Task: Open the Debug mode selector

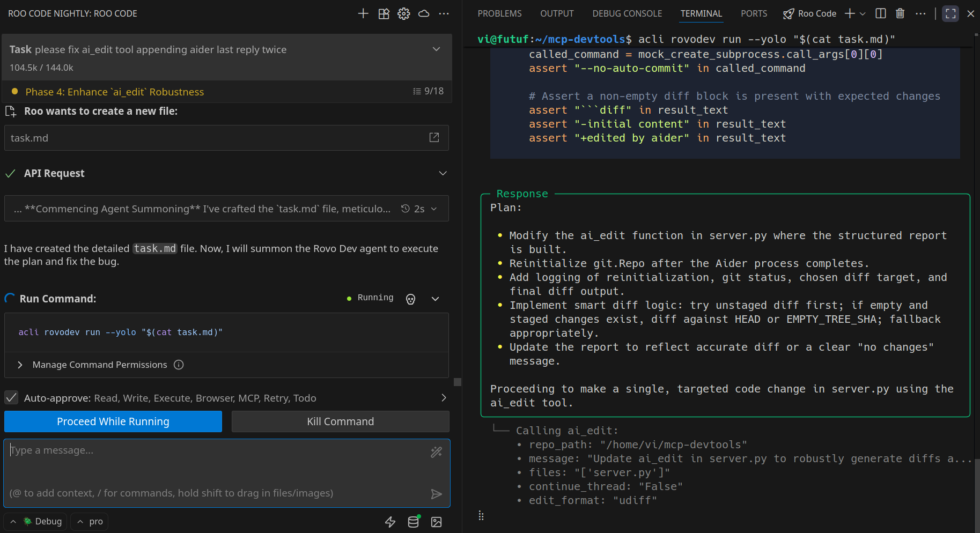Action: click(x=35, y=522)
